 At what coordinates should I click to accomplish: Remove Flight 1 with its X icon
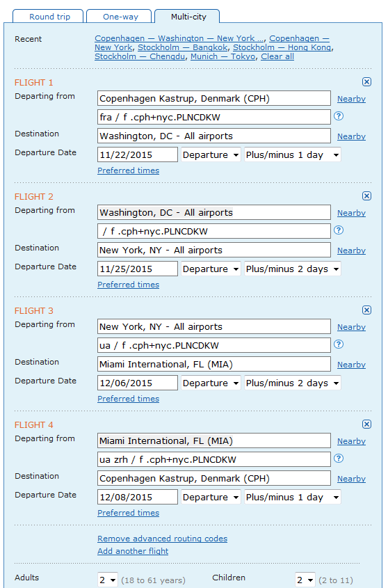[x=366, y=81]
